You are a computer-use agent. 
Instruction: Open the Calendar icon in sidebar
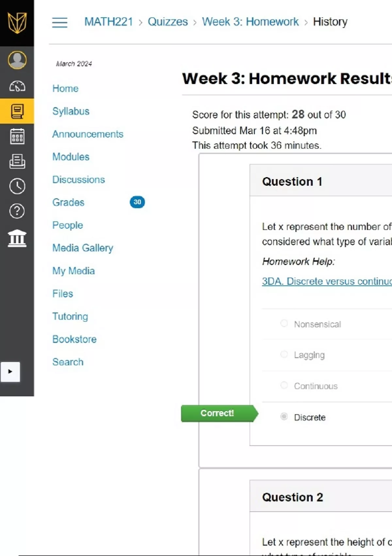(17, 136)
